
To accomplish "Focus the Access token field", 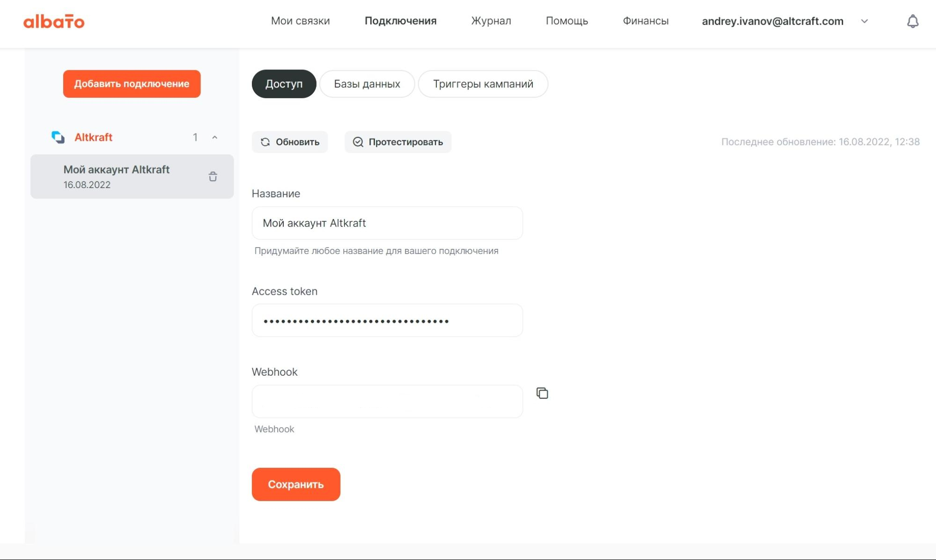I will tap(387, 320).
